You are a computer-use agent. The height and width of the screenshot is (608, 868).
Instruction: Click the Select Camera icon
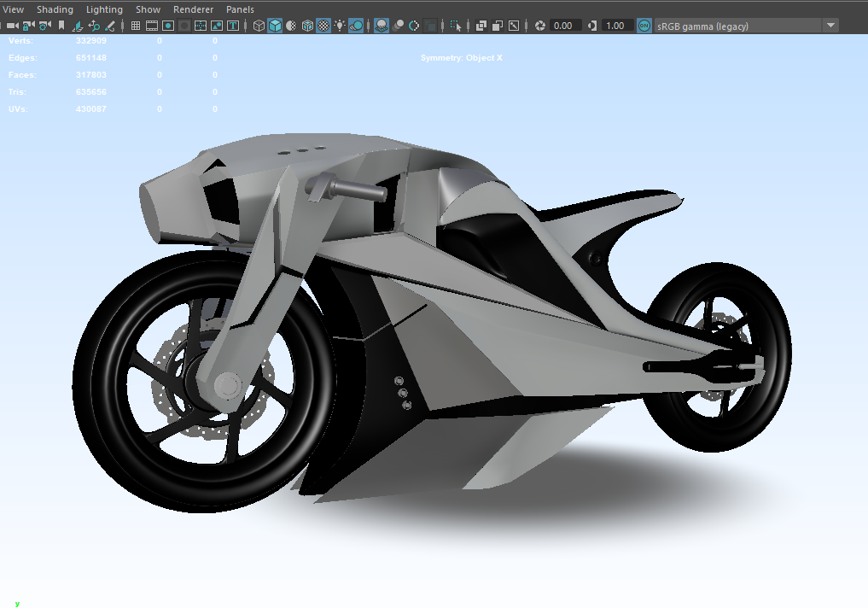click(12, 26)
